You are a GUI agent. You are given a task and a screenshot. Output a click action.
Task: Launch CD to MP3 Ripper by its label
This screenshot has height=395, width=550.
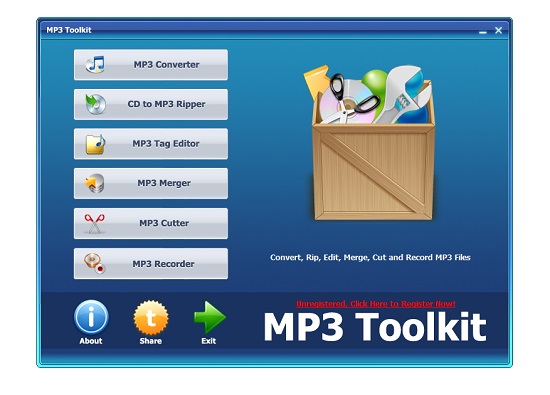pyautogui.click(x=166, y=104)
